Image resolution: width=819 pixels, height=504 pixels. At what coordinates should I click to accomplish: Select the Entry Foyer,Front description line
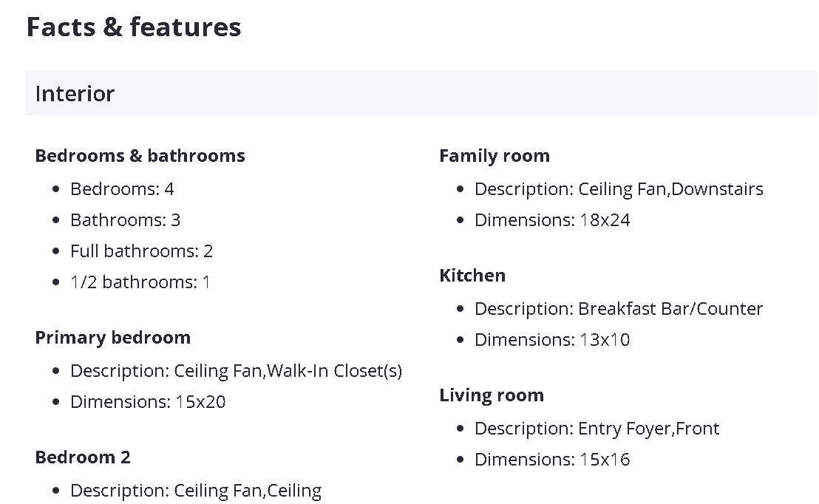(597, 429)
